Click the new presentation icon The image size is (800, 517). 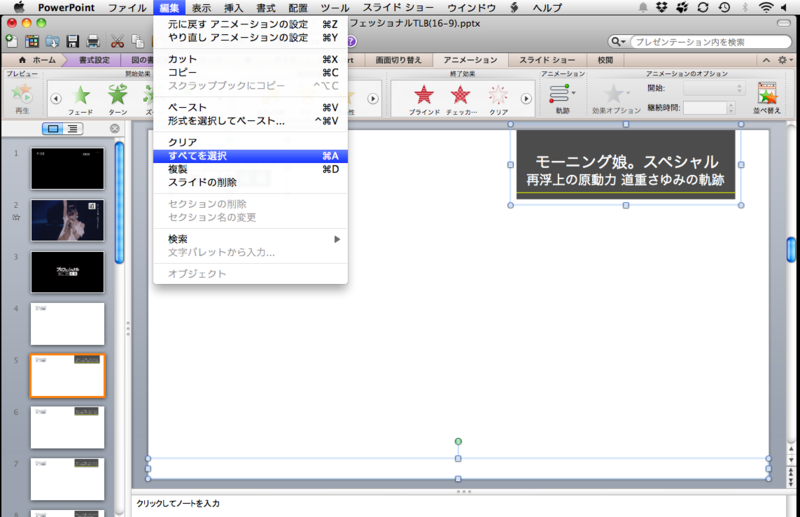tap(11, 41)
